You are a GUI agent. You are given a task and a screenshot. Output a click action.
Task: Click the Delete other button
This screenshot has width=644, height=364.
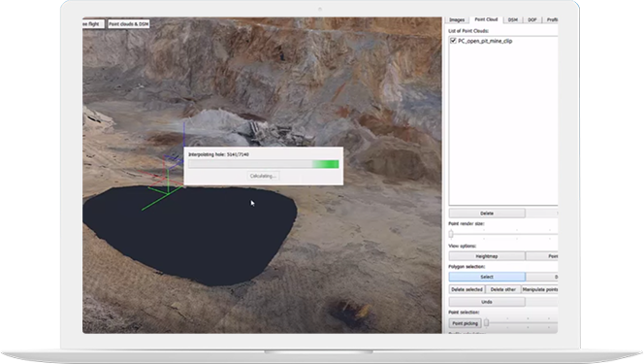(x=502, y=289)
